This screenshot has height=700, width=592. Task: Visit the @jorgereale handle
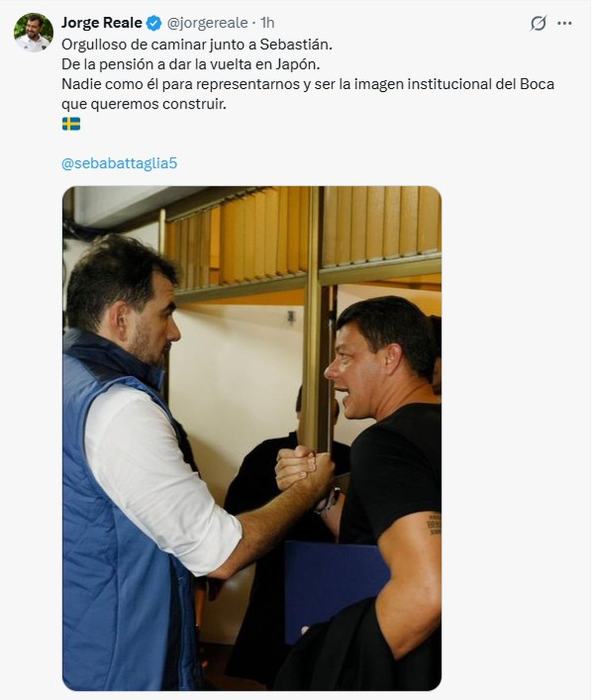207,23
